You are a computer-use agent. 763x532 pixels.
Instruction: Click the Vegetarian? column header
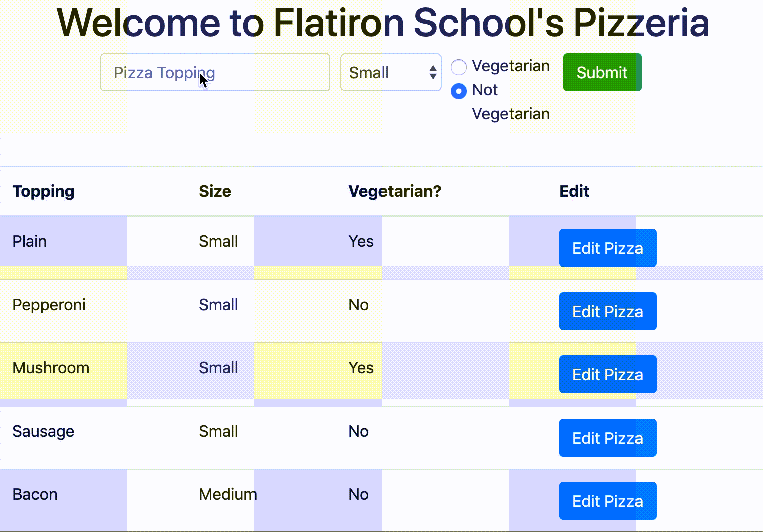coord(395,191)
